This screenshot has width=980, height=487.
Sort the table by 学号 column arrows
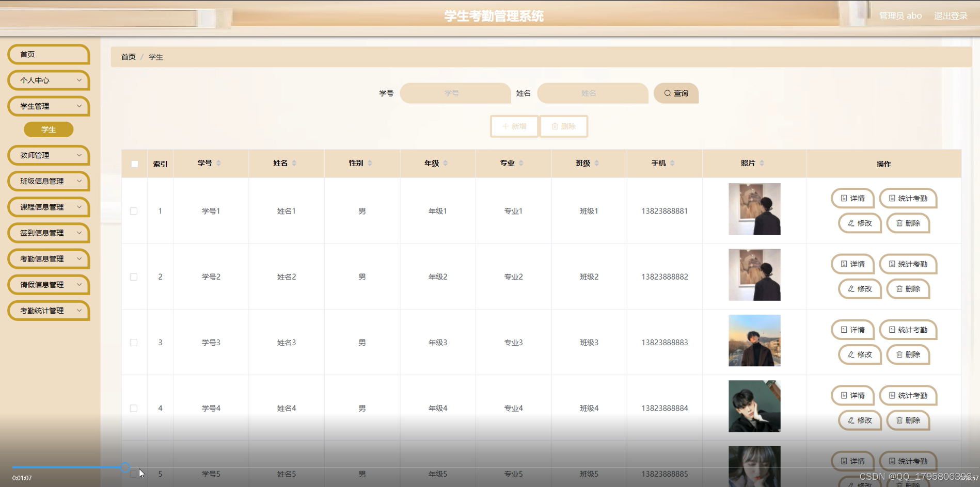tap(218, 163)
